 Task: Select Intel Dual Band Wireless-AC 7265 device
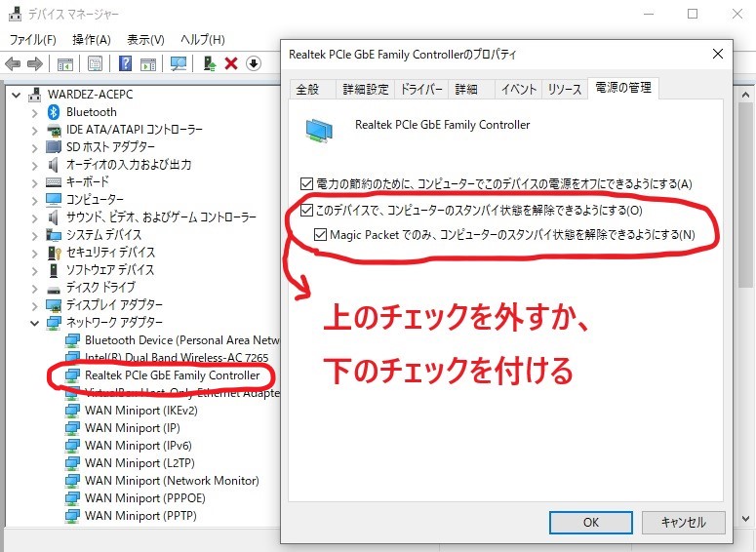176,358
